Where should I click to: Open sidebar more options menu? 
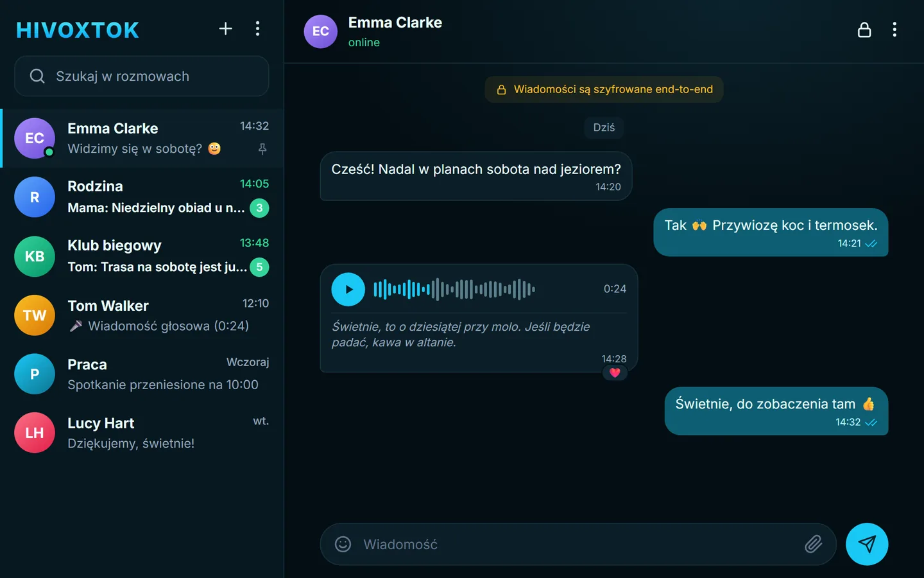(257, 28)
